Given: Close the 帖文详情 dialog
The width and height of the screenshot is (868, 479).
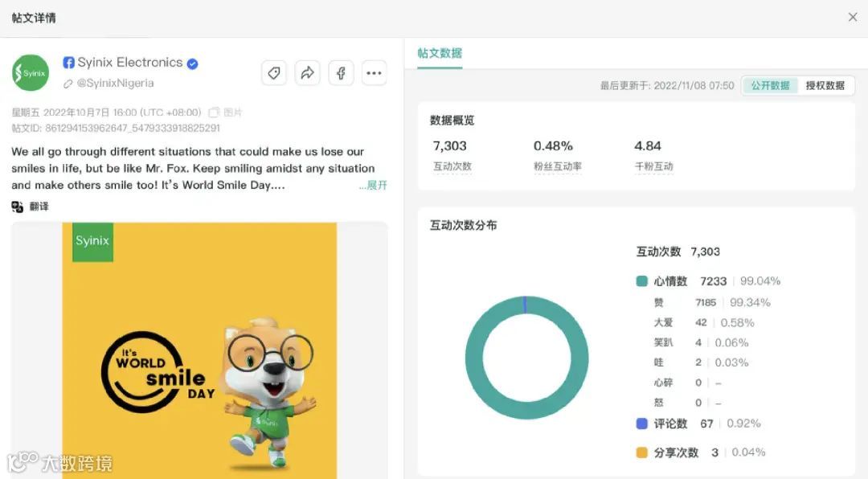Looking at the screenshot, I should pos(853,17).
